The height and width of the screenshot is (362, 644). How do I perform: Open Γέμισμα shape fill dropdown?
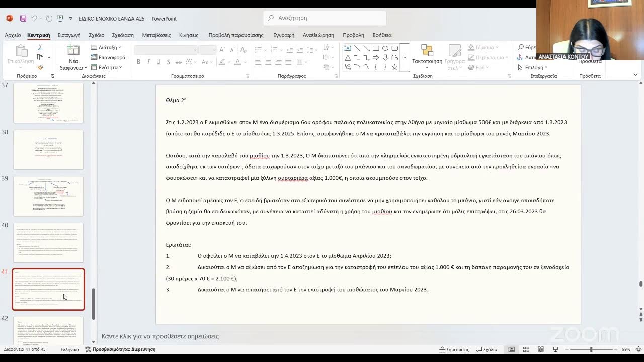(x=483, y=47)
